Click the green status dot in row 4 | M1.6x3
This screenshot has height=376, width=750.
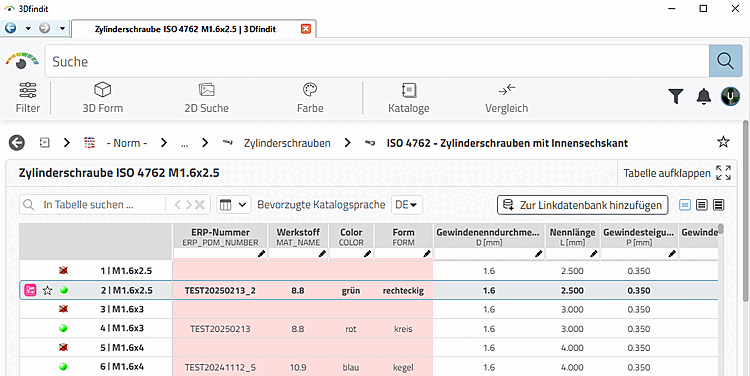pos(63,328)
